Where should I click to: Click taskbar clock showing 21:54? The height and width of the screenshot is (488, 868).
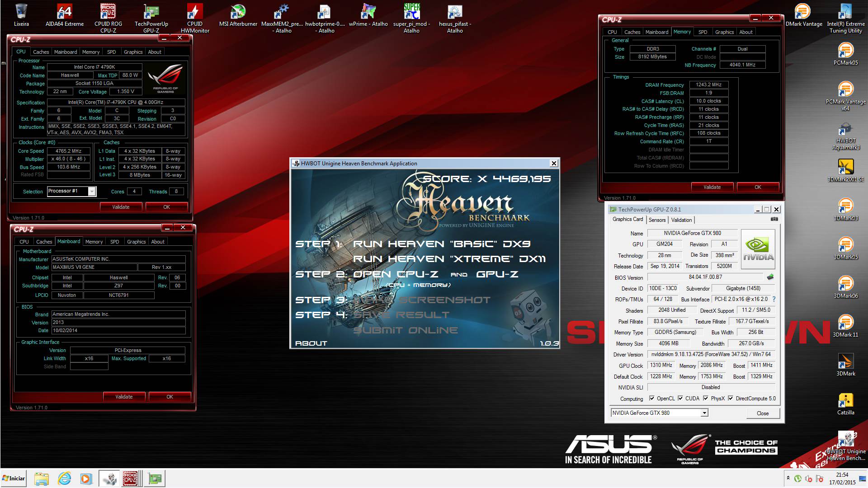(842, 479)
